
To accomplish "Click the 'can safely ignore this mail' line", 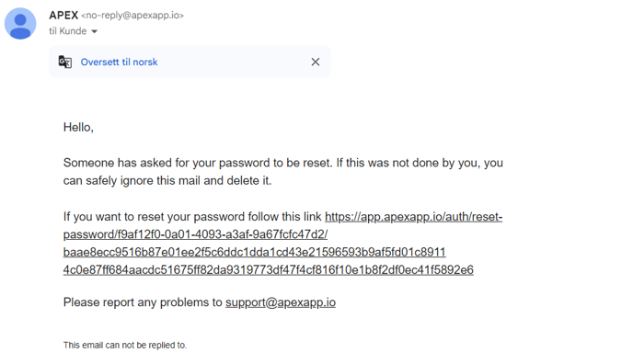I will 167,180.
